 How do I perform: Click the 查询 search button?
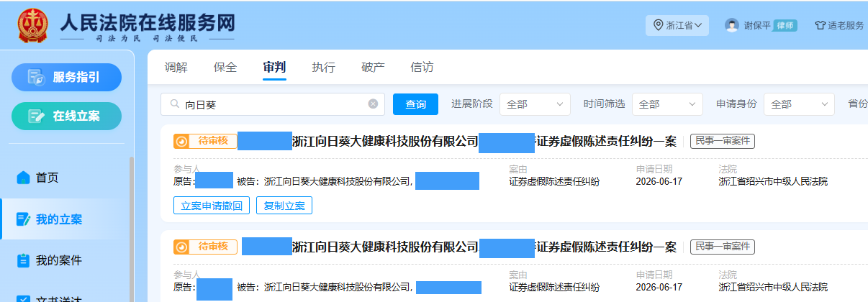415,104
